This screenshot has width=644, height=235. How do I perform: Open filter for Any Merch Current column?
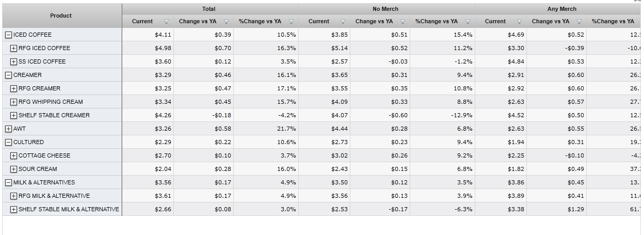tap(519, 22)
